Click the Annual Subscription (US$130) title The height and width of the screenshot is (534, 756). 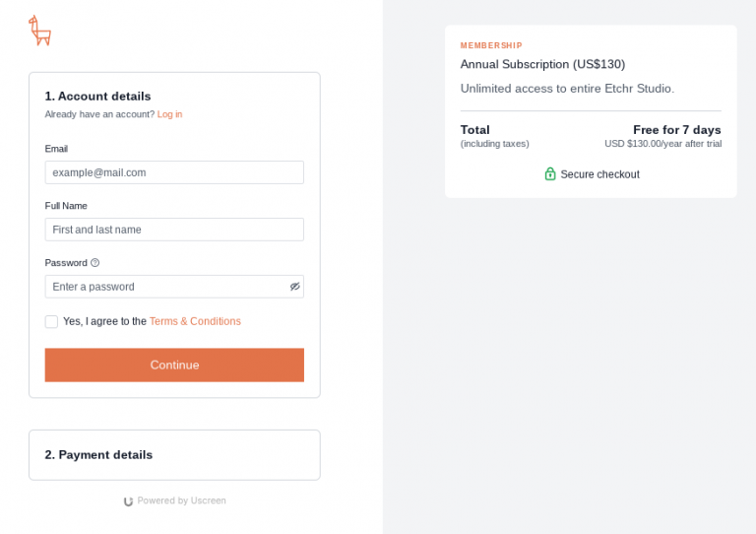(x=542, y=64)
